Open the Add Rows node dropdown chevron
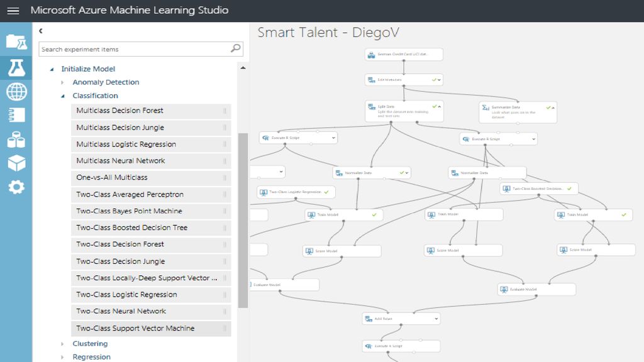The width and height of the screenshot is (644, 362). tap(436, 319)
